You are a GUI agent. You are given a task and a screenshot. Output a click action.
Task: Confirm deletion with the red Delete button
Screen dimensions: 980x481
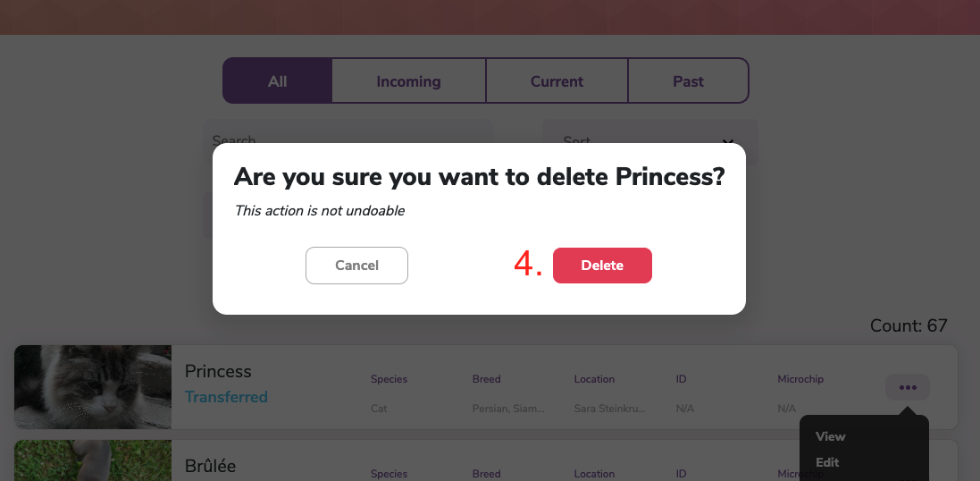[602, 266]
